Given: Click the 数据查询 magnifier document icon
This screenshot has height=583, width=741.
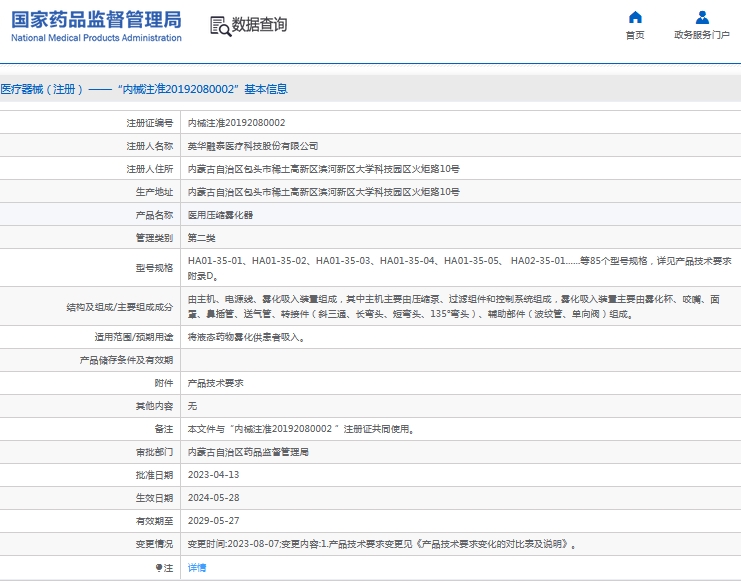Looking at the screenshot, I should (220, 25).
